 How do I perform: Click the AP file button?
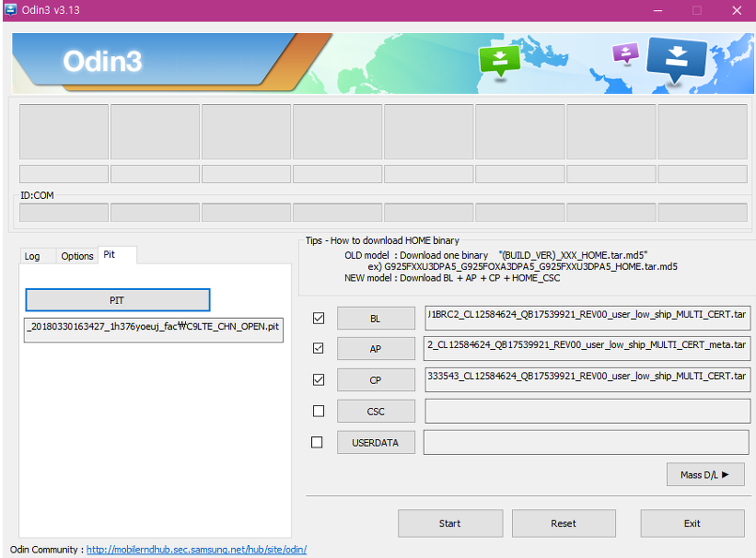[x=376, y=349]
